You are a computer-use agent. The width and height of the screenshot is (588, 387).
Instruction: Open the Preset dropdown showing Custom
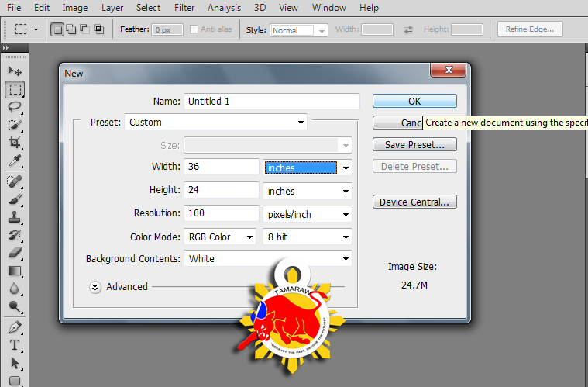click(215, 122)
